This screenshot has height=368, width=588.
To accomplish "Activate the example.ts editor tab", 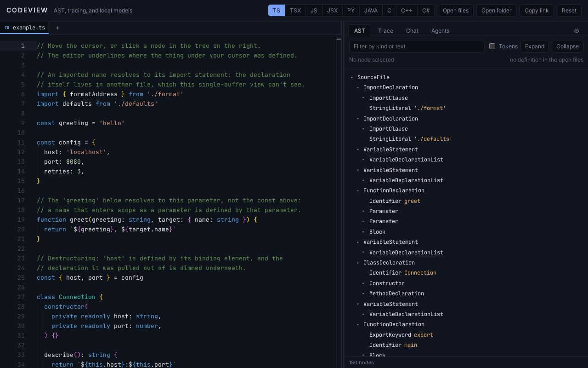I will tap(25, 28).
